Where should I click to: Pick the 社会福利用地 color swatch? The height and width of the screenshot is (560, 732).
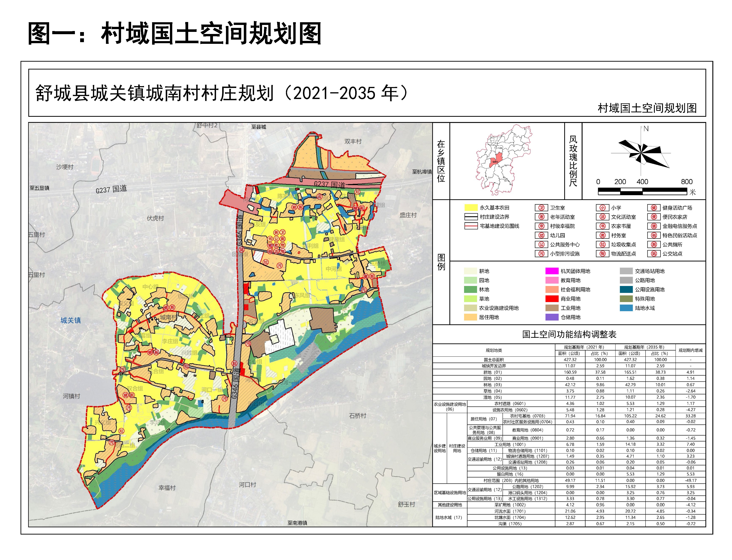(x=552, y=289)
